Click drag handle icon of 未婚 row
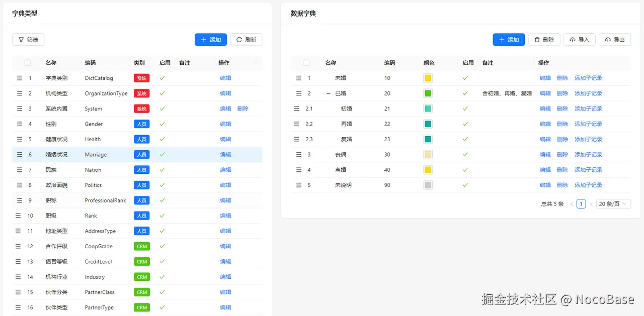 point(299,78)
